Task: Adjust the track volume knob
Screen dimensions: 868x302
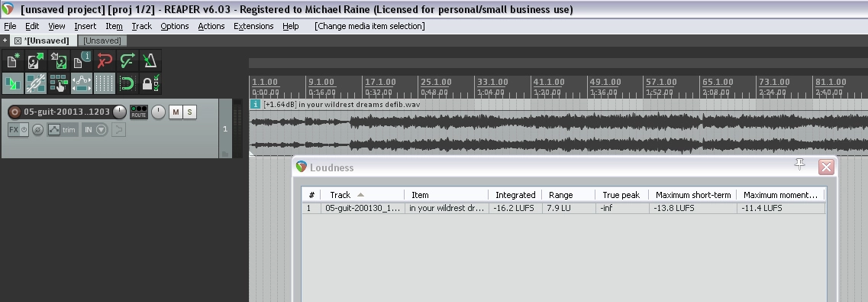Action: tap(119, 112)
